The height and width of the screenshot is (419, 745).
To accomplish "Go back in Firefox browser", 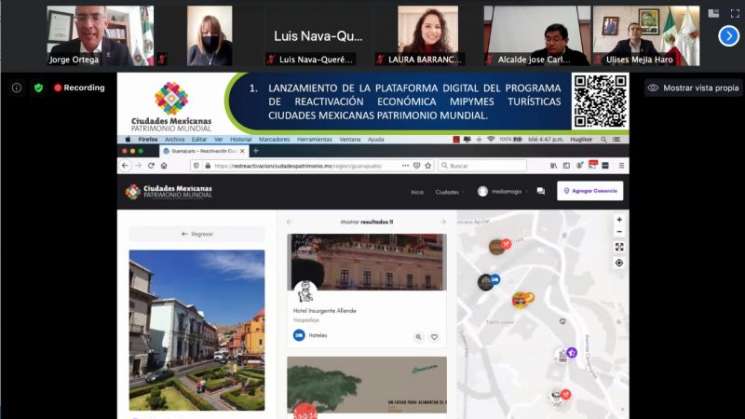I will click(x=124, y=166).
